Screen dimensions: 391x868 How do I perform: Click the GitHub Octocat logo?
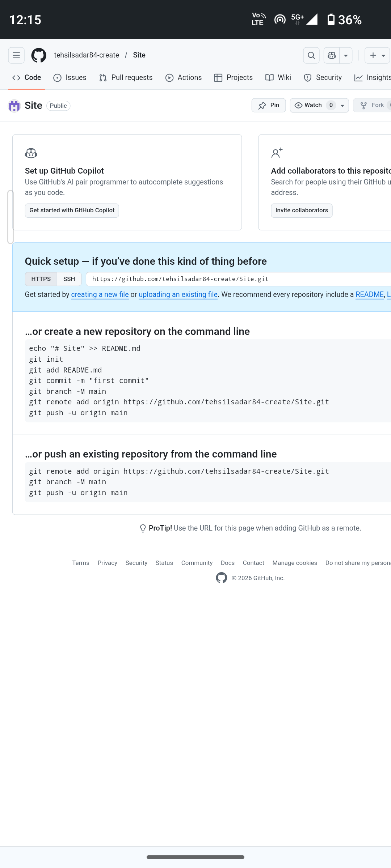click(x=39, y=55)
